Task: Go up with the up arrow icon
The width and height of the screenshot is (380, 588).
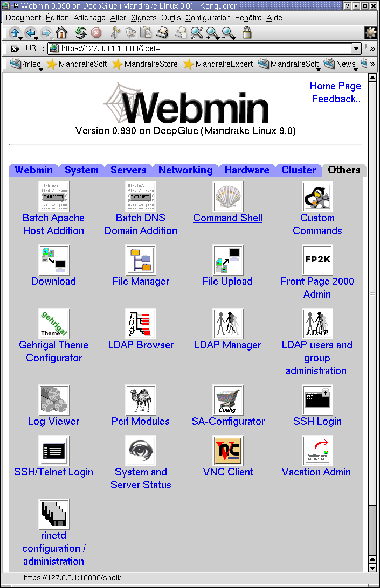Action: (15, 33)
